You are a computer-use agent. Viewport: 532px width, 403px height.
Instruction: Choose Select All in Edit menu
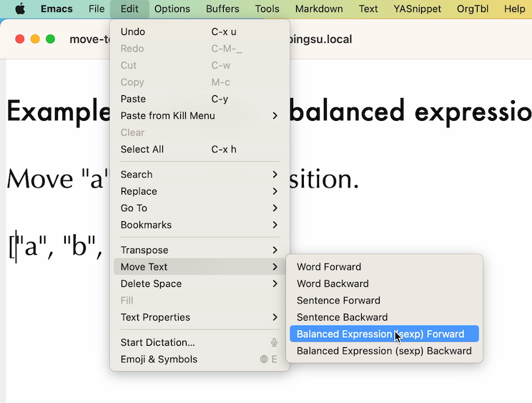pos(199,150)
